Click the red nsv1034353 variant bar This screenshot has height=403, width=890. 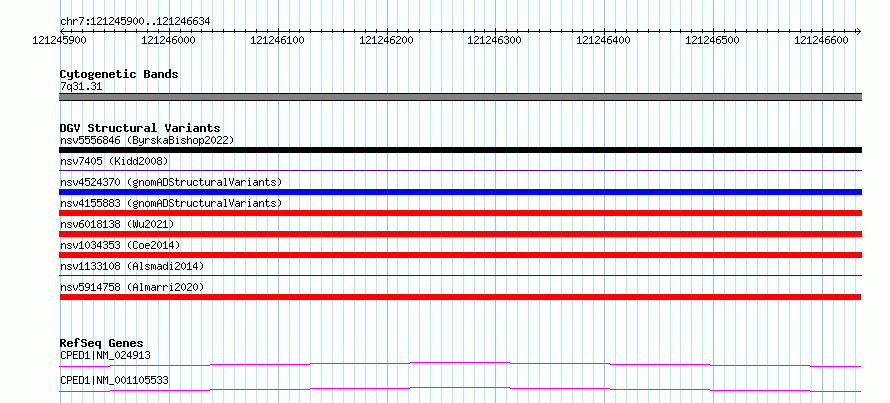tap(460, 255)
